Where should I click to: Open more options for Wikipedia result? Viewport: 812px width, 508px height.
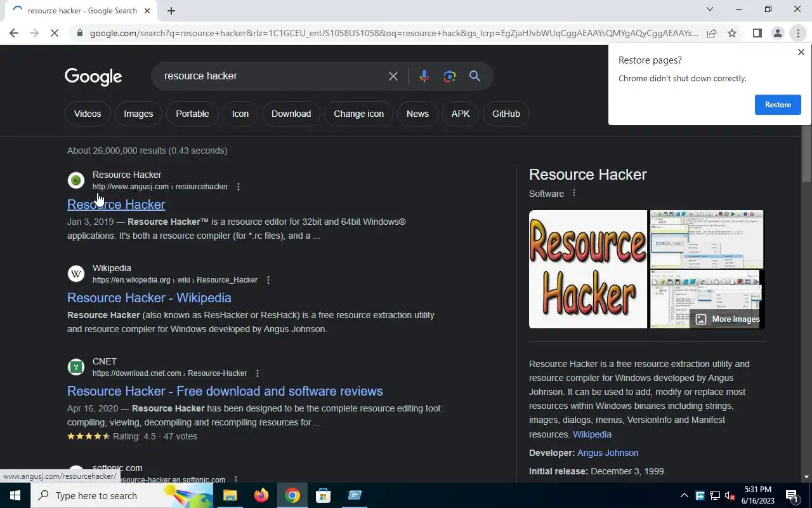(x=268, y=280)
